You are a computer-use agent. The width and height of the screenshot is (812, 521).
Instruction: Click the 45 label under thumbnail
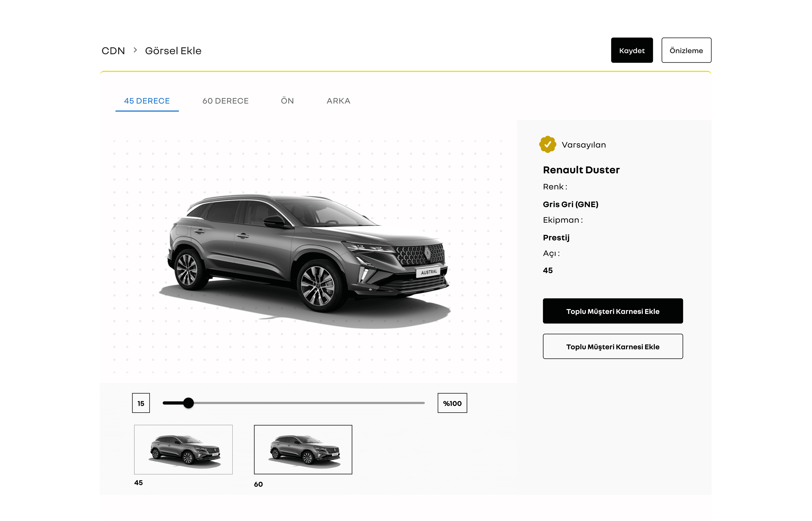point(138,483)
